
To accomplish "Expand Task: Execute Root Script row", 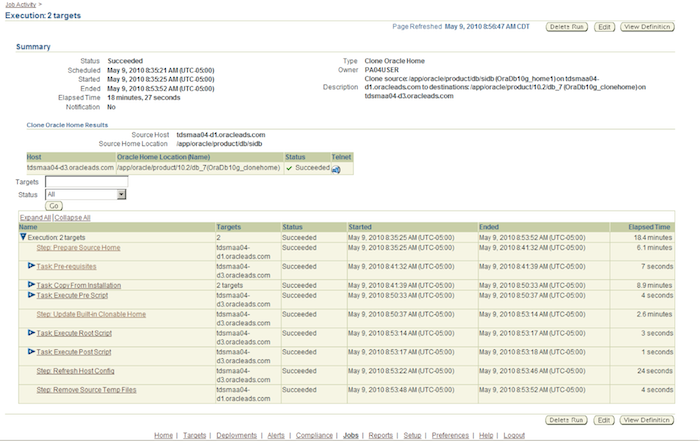I will click(31, 333).
